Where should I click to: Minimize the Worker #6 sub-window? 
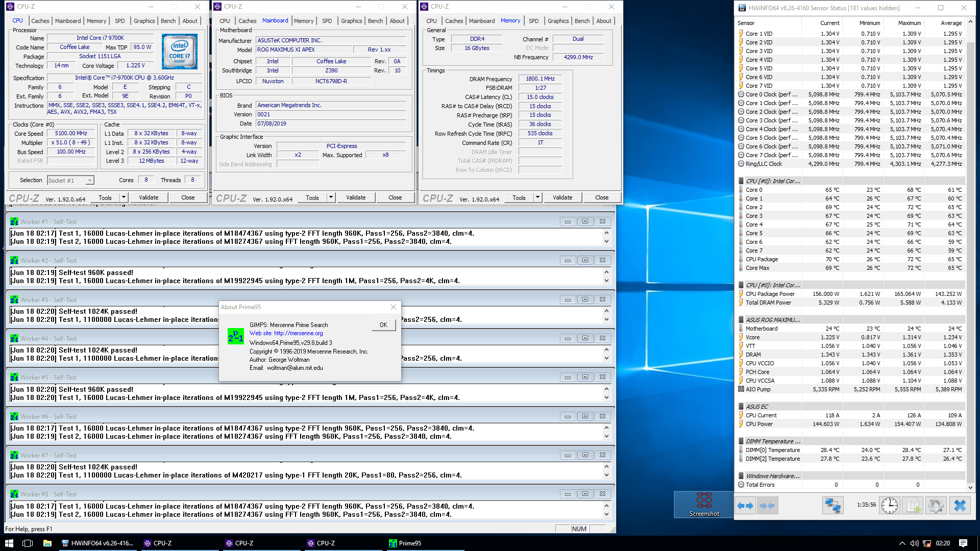tap(568, 416)
